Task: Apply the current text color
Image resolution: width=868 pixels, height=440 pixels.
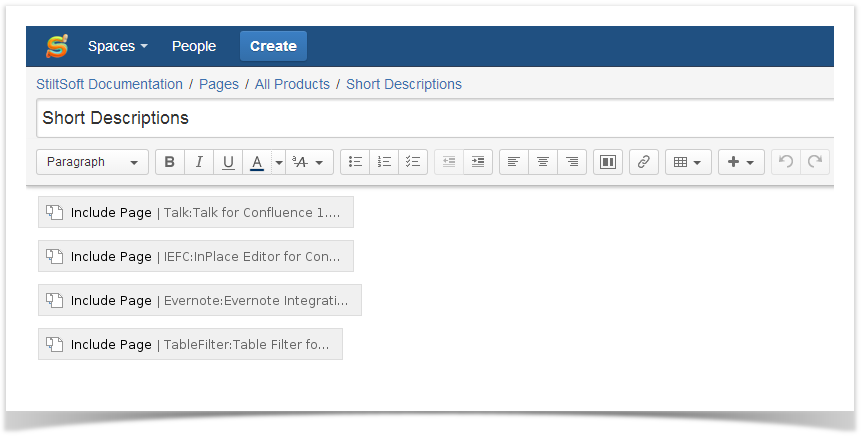Action: [x=257, y=162]
